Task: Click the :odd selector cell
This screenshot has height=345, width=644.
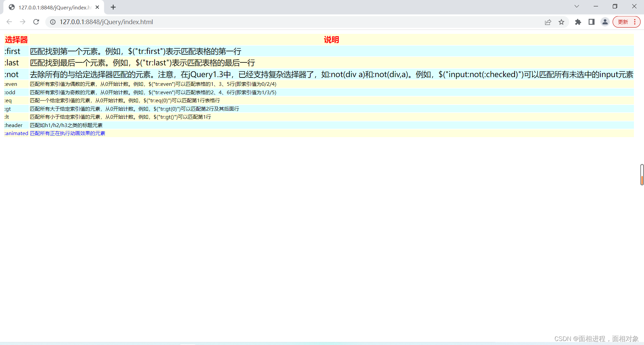Action: tap(16, 92)
